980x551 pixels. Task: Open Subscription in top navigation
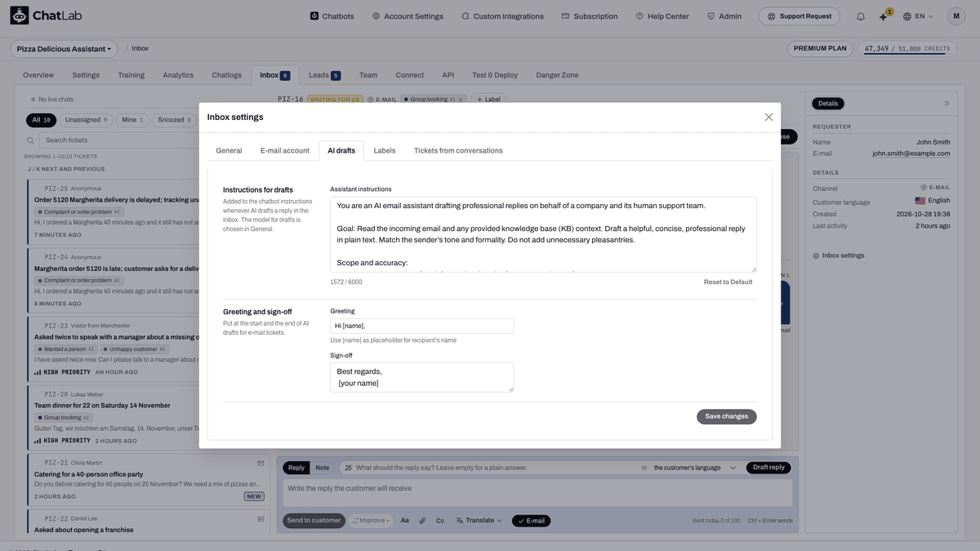(590, 16)
